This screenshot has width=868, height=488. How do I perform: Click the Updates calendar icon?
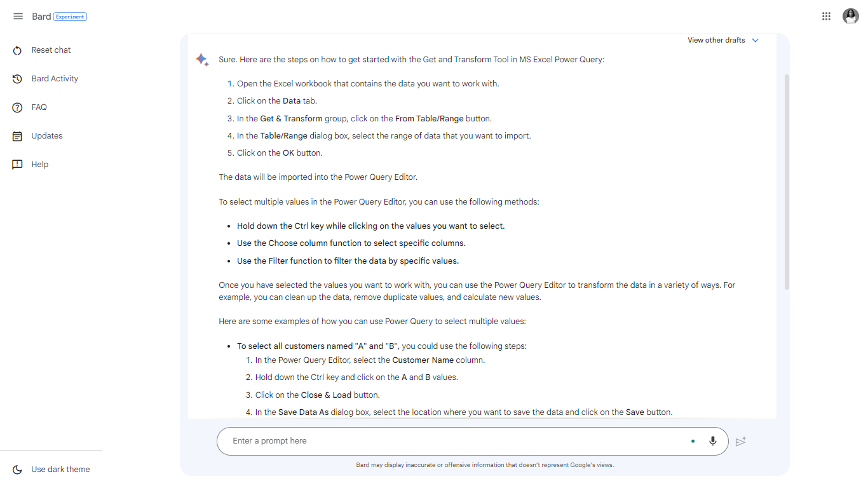pyautogui.click(x=18, y=136)
